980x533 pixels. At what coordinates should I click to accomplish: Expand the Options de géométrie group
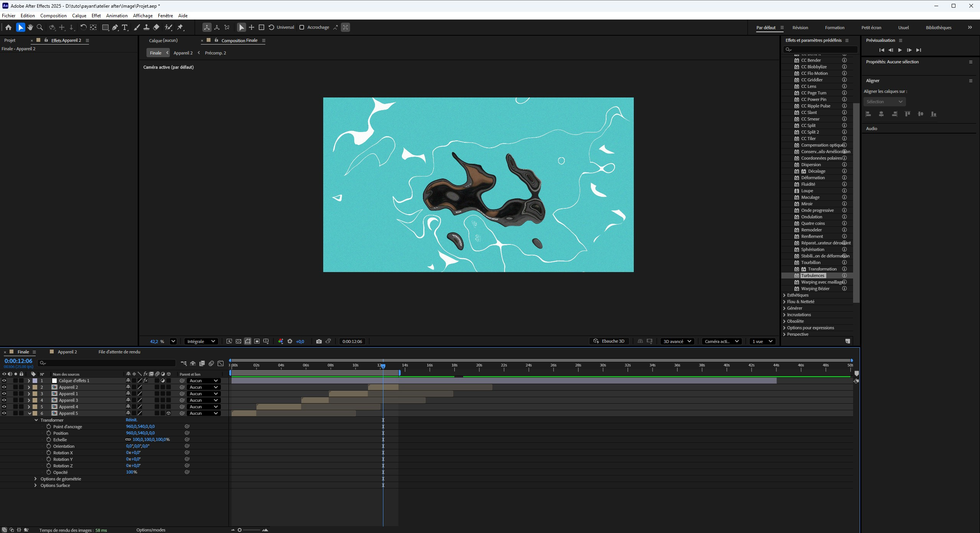(x=36, y=479)
